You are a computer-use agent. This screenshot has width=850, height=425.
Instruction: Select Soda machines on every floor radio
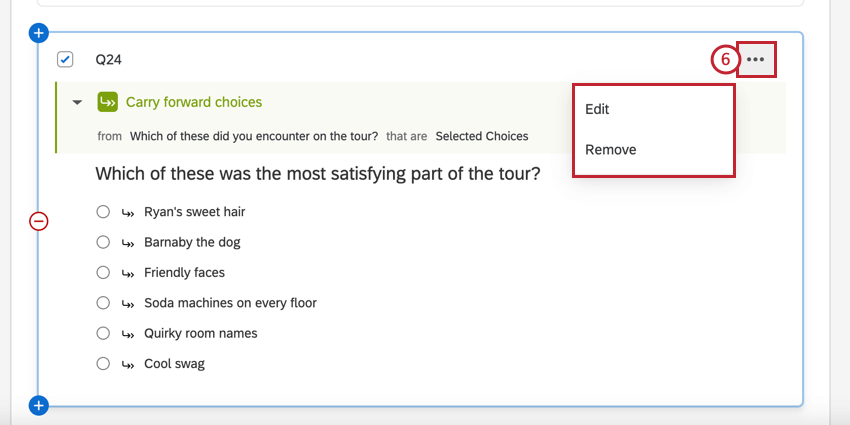pos(103,303)
